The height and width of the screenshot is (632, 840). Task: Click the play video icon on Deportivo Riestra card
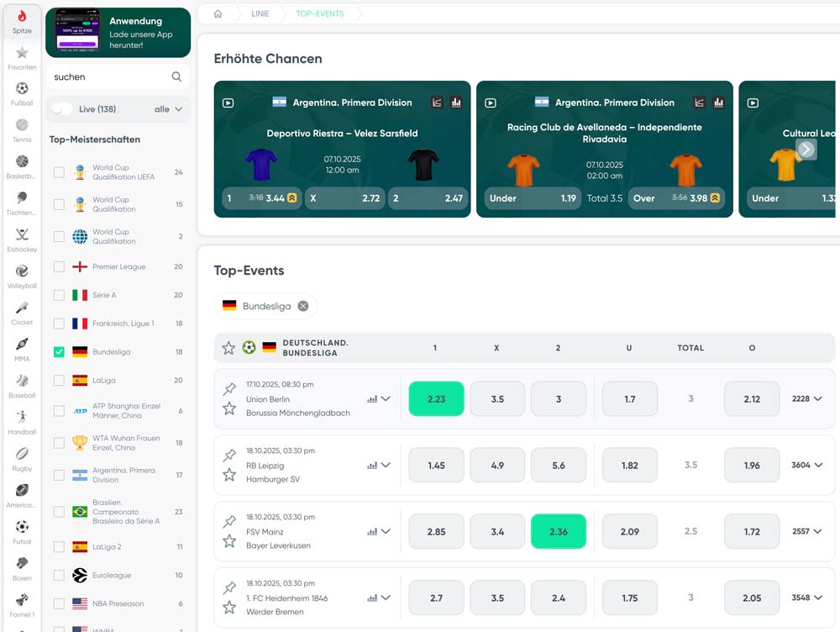pyautogui.click(x=227, y=103)
